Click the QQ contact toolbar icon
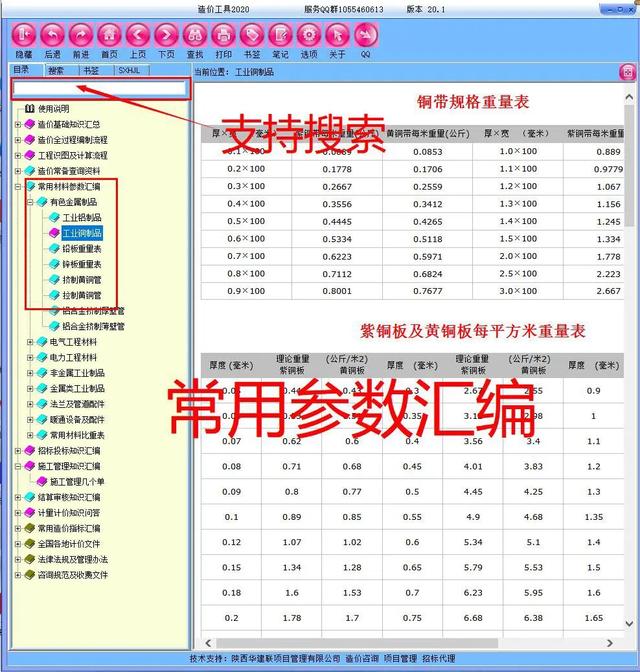Viewport: 640px width, 672px height. click(366, 35)
